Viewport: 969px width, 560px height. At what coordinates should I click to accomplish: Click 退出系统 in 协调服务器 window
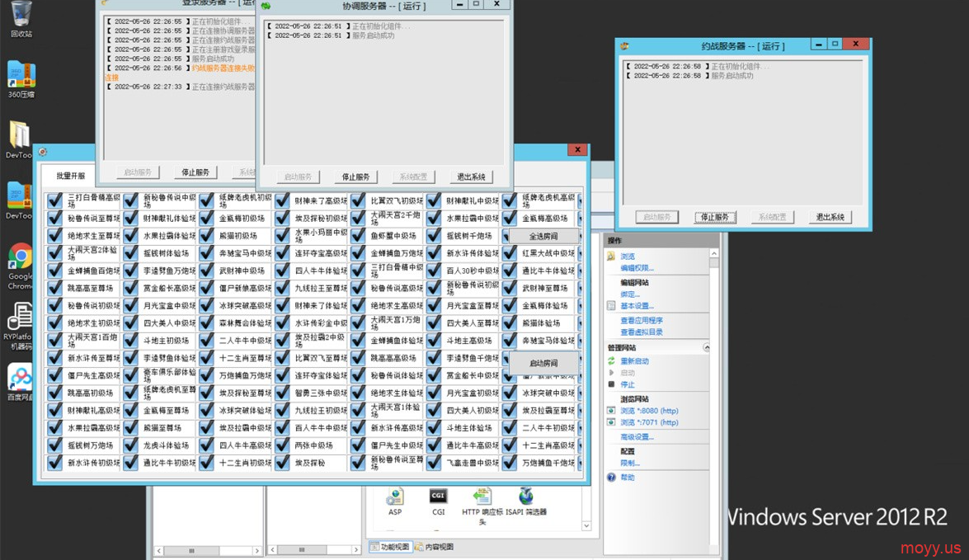[471, 176]
